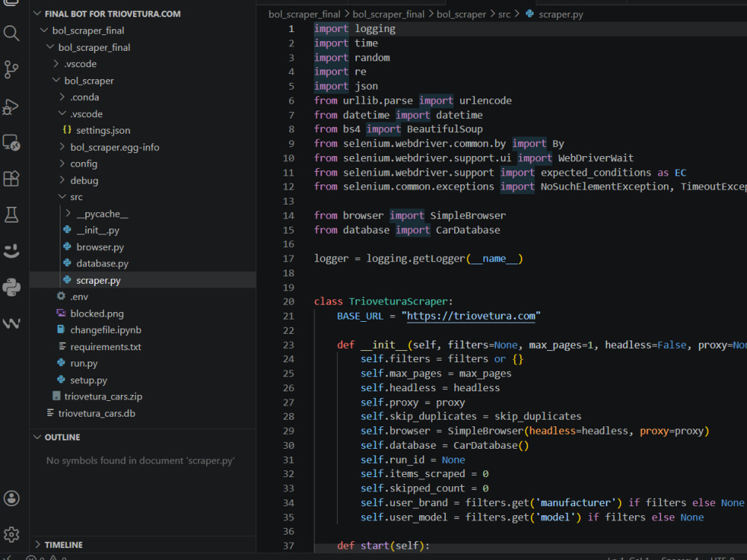The width and height of the screenshot is (747, 560).
Task: Open the W-shaped activity bar icon
Action: click(x=11, y=323)
